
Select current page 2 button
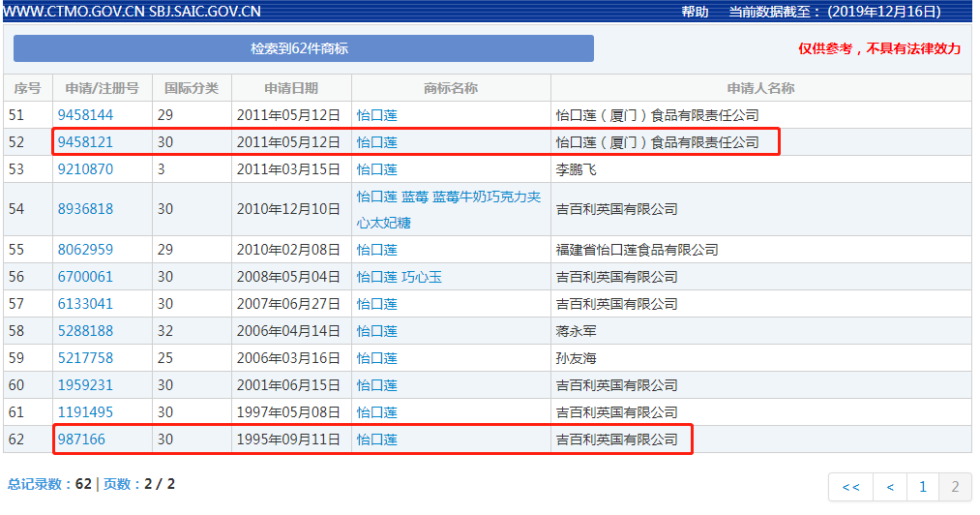coord(955,487)
